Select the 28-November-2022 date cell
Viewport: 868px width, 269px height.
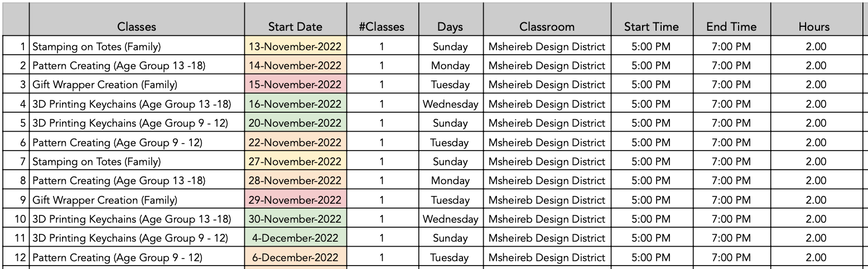(295, 181)
